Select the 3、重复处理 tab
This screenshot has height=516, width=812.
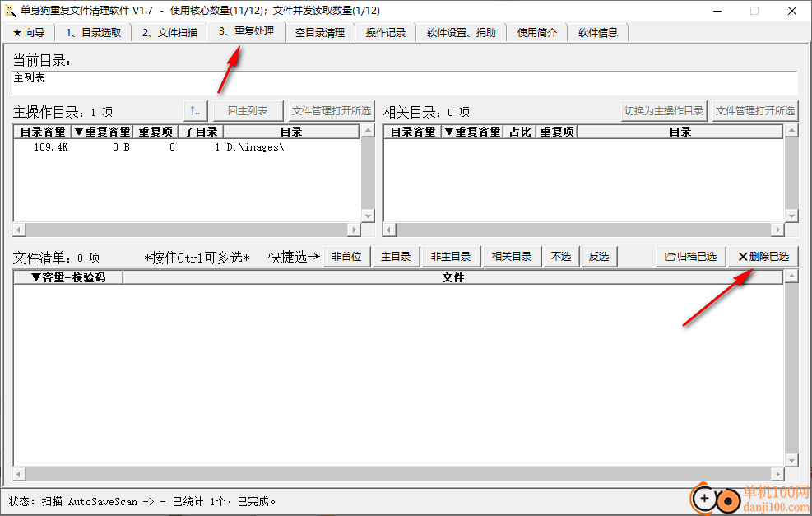(246, 31)
